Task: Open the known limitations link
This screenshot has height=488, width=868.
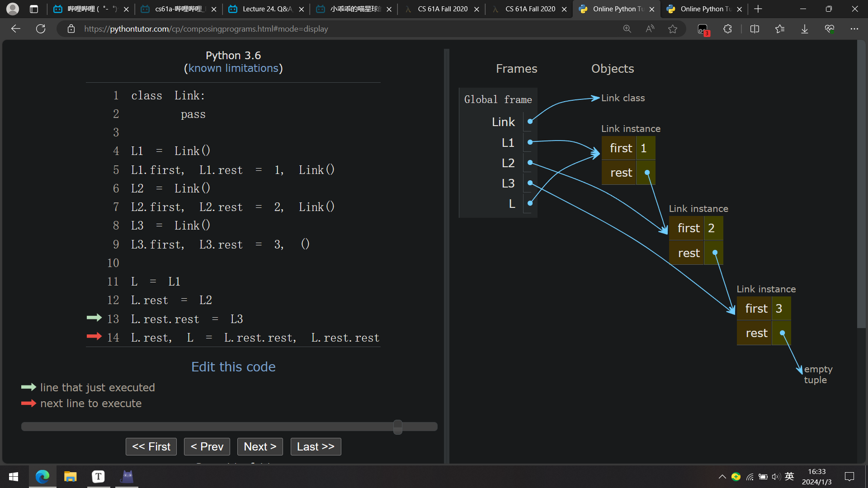Action: coord(233,68)
